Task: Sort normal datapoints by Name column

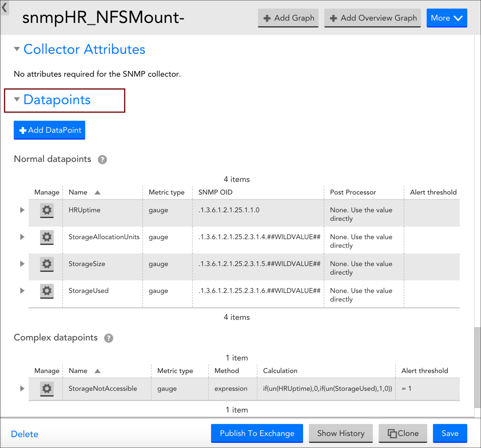Action: 78,192
